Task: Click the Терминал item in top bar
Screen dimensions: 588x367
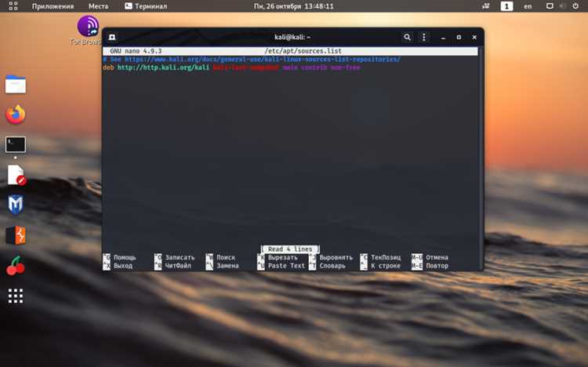Action: [146, 6]
